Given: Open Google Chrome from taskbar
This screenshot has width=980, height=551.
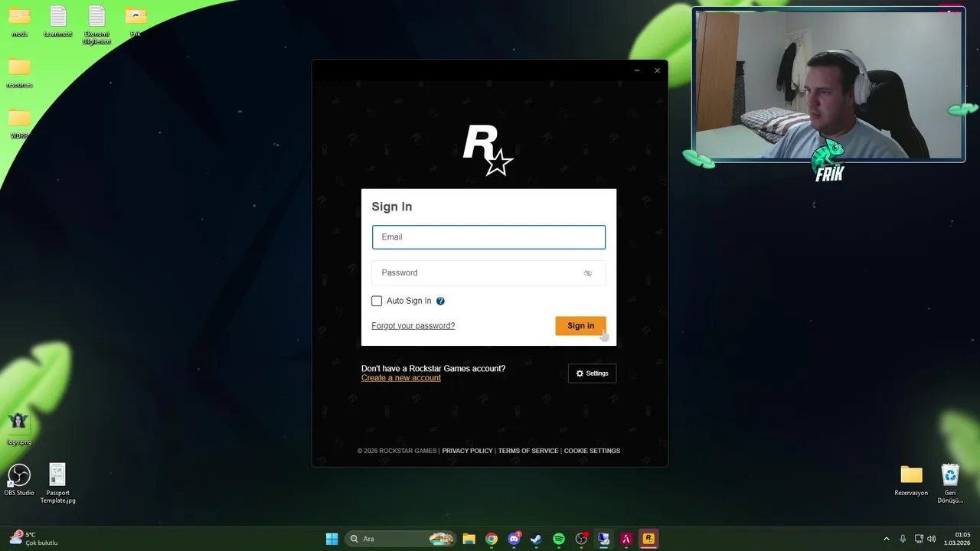Looking at the screenshot, I should point(492,539).
